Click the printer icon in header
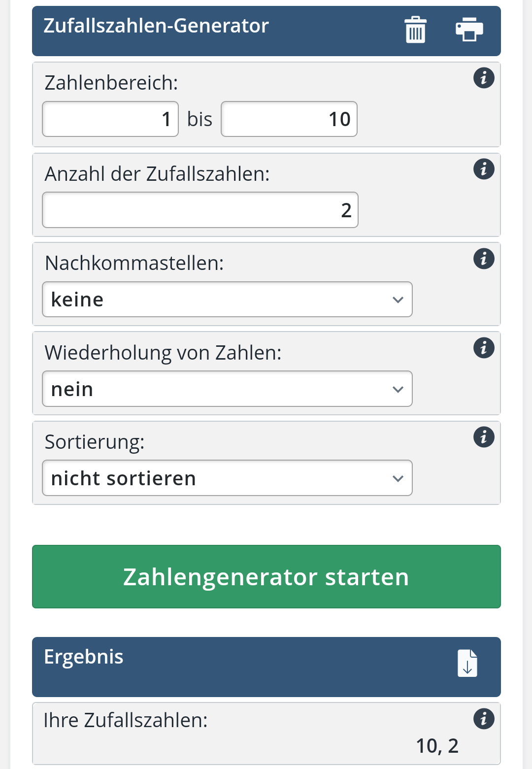This screenshot has height=769, width=532. point(469,30)
